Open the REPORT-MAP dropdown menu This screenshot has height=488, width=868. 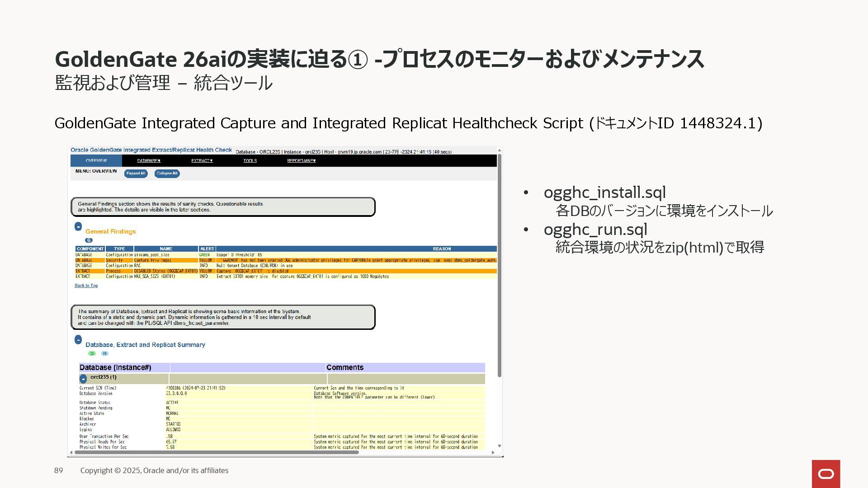pyautogui.click(x=301, y=161)
